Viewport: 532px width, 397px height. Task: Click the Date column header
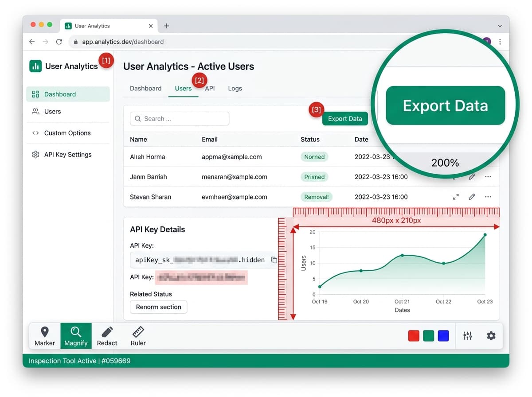coord(361,139)
